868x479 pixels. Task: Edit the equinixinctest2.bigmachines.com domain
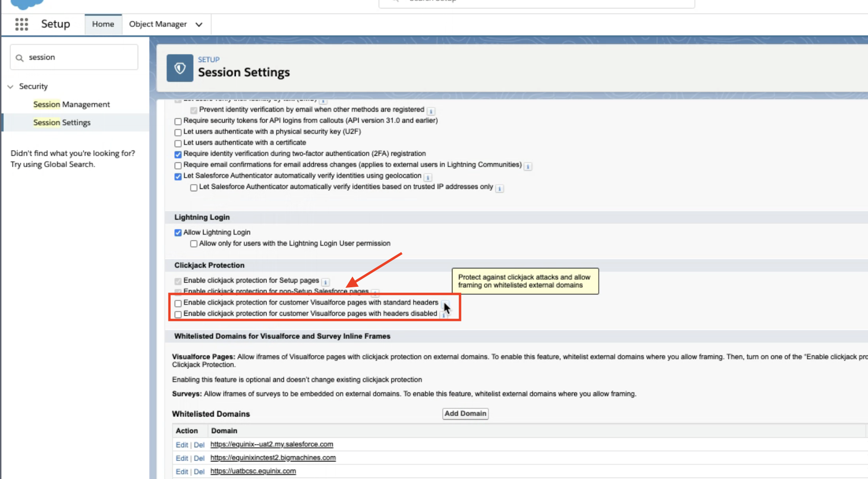pyautogui.click(x=182, y=458)
